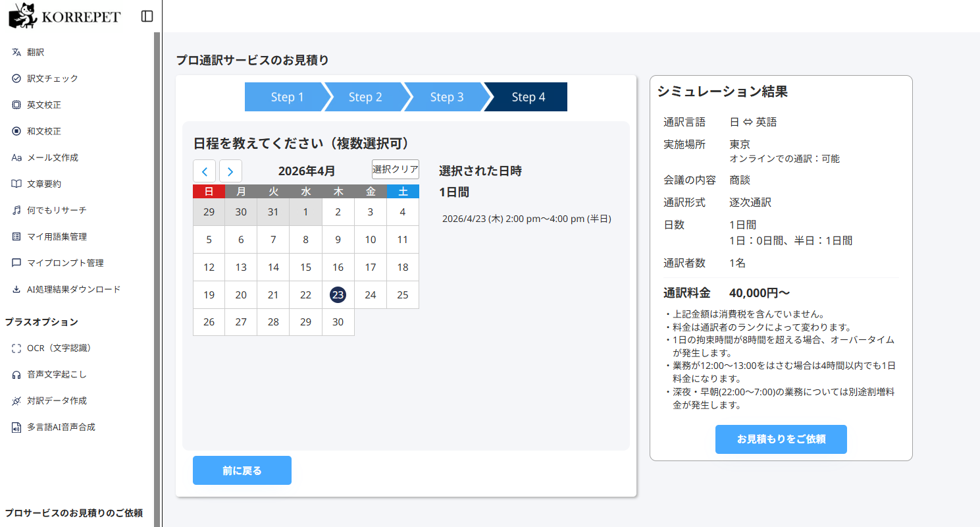This screenshot has width=980, height=527.
Task: Click the 和文校正 icon
Action: [17, 131]
